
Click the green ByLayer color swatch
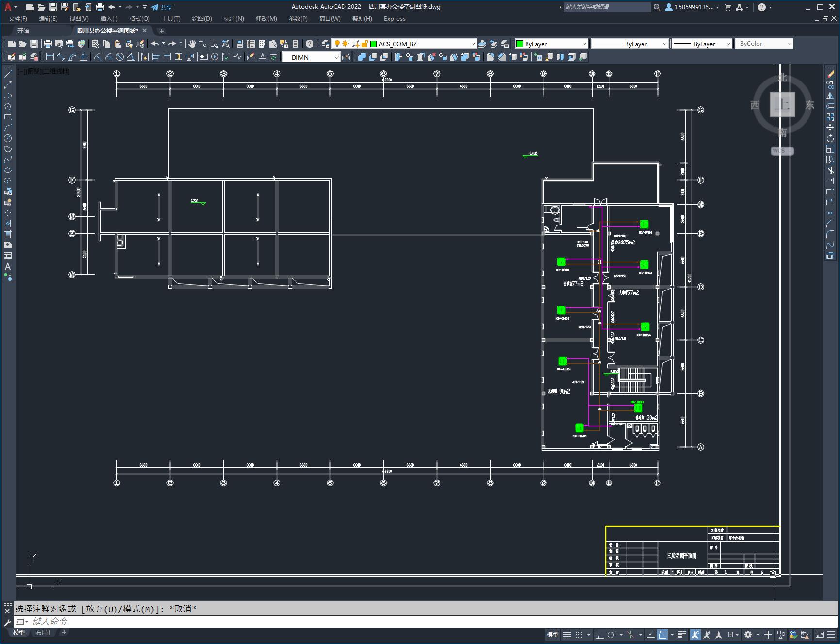(x=520, y=44)
